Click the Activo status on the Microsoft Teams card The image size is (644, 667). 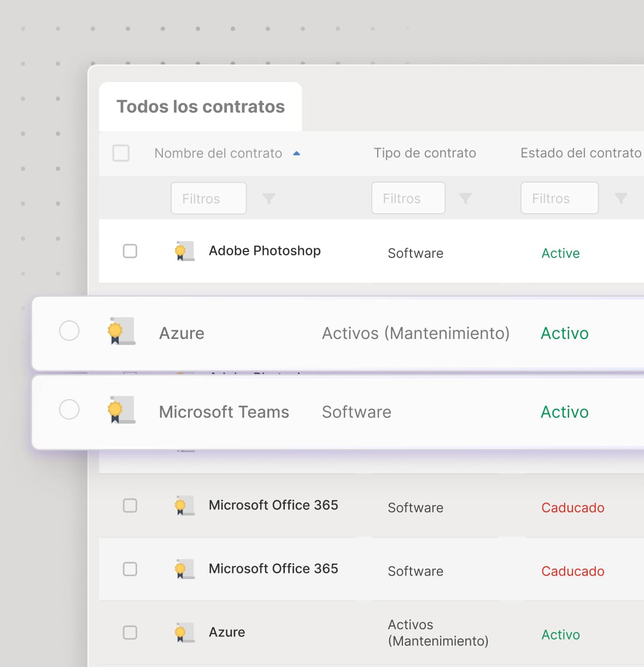(x=565, y=412)
